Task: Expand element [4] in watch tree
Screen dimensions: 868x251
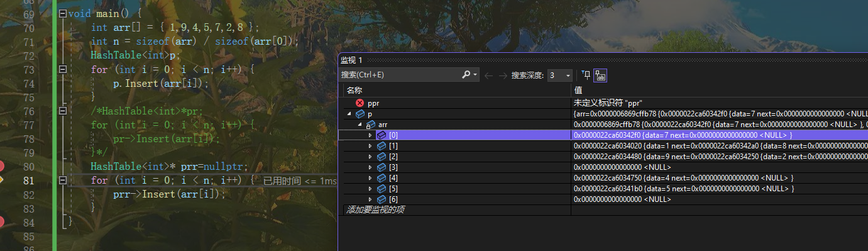Action: click(370, 178)
